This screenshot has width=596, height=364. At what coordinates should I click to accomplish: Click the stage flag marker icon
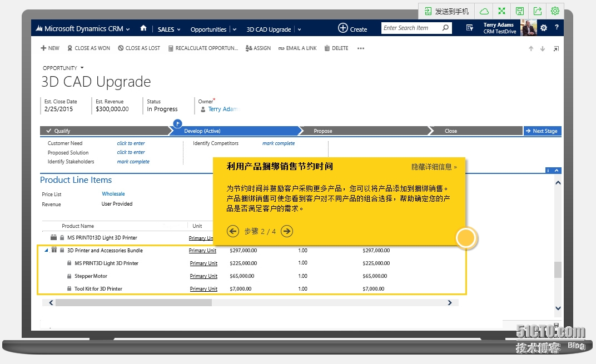(x=177, y=123)
